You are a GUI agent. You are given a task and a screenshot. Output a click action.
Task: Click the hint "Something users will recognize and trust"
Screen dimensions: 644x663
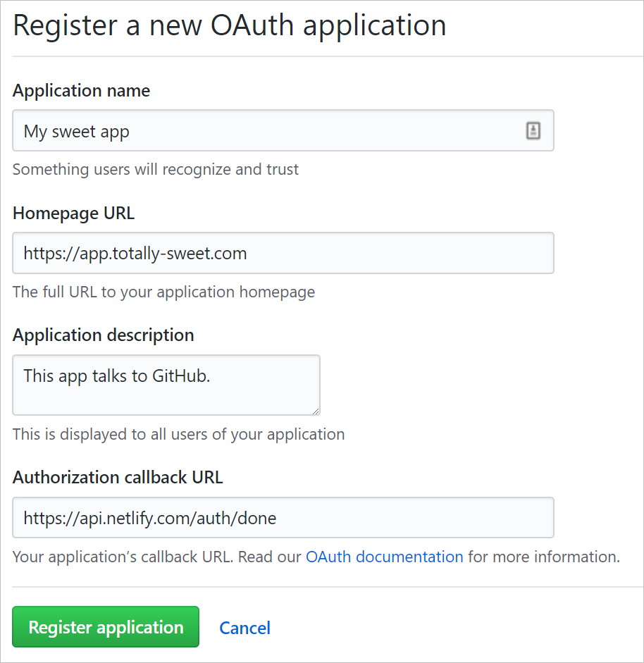pos(156,169)
